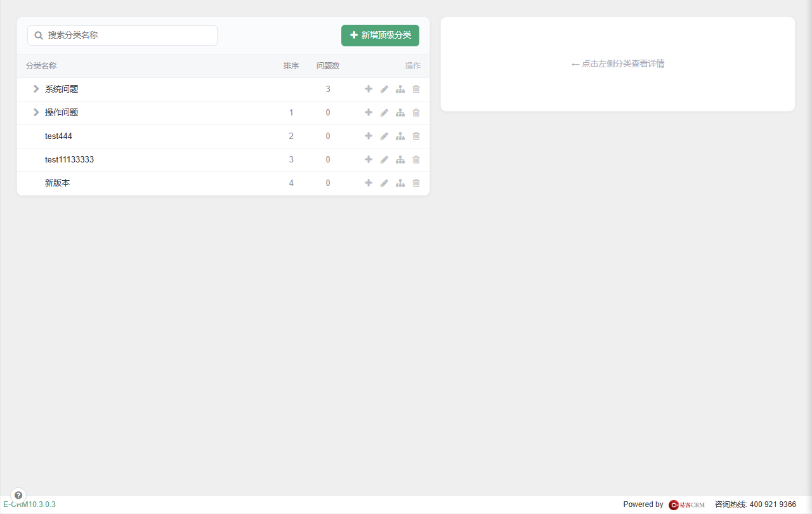This screenshot has height=514, width=812.
Task: Edit the 系统问题 category with pencil icon
Action: (384, 89)
